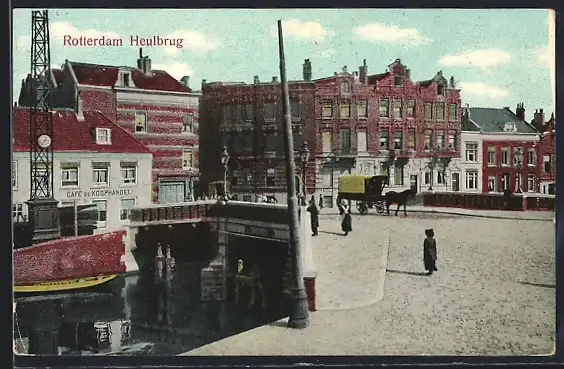
Task: Click the stone pedestal base of lattice tower
Action: click(44, 220)
